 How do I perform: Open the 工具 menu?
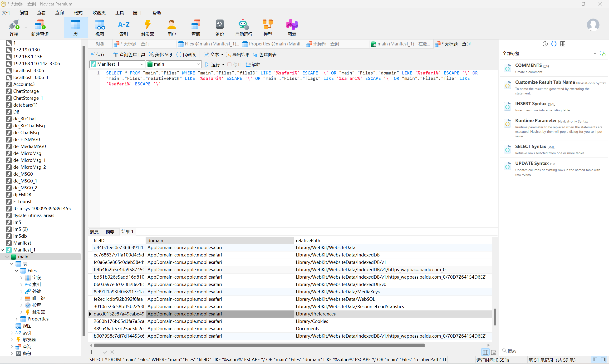pyautogui.click(x=120, y=13)
